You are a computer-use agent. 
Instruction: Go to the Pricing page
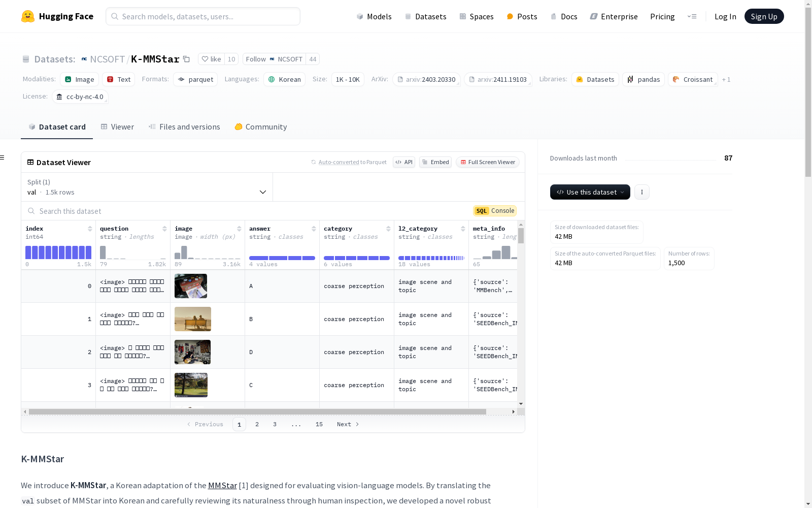(662, 16)
